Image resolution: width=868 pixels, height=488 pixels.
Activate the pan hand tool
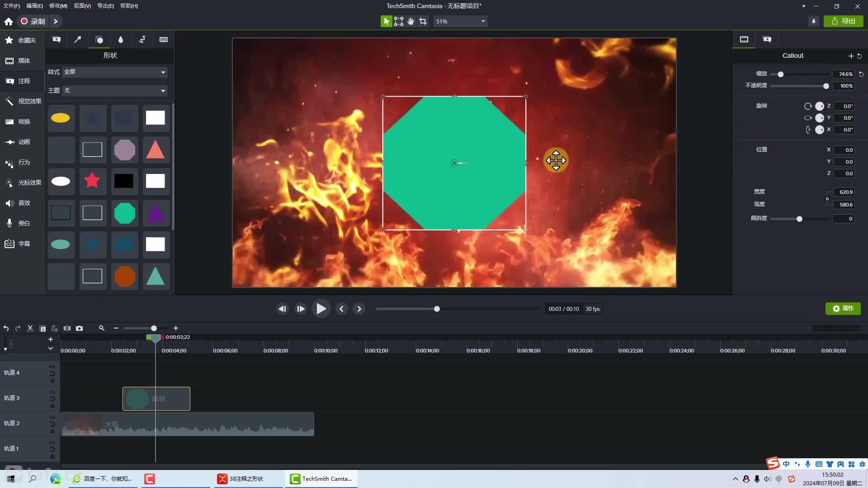click(410, 21)
